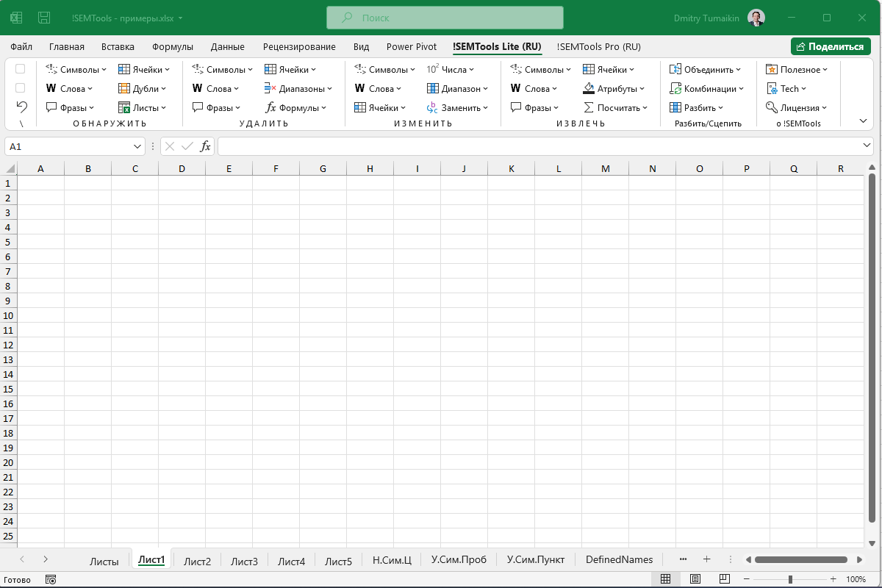Switch to the !SEMTools Pro (RU) tab
This screenshot has width=882, height=588.
(x=599, y=46)
